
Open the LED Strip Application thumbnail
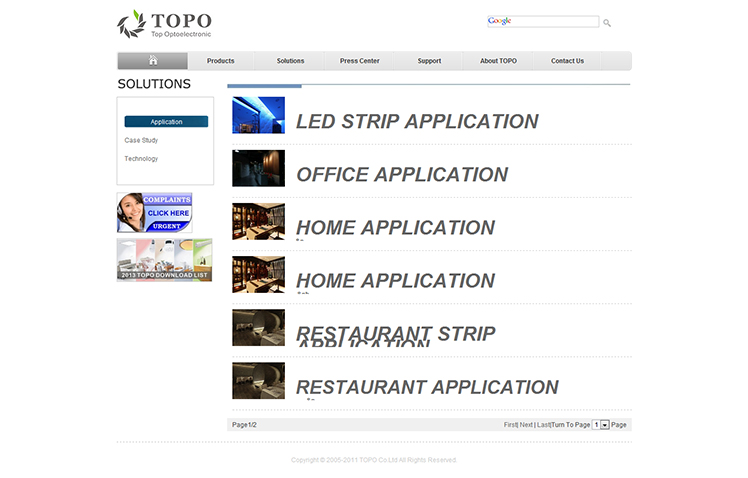258,115
